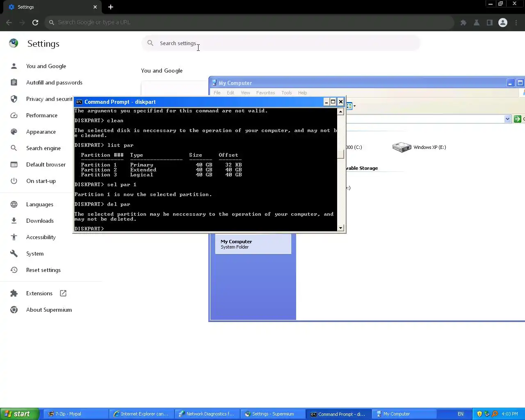Focus the browser URL address bar

(x=249, y=23)
